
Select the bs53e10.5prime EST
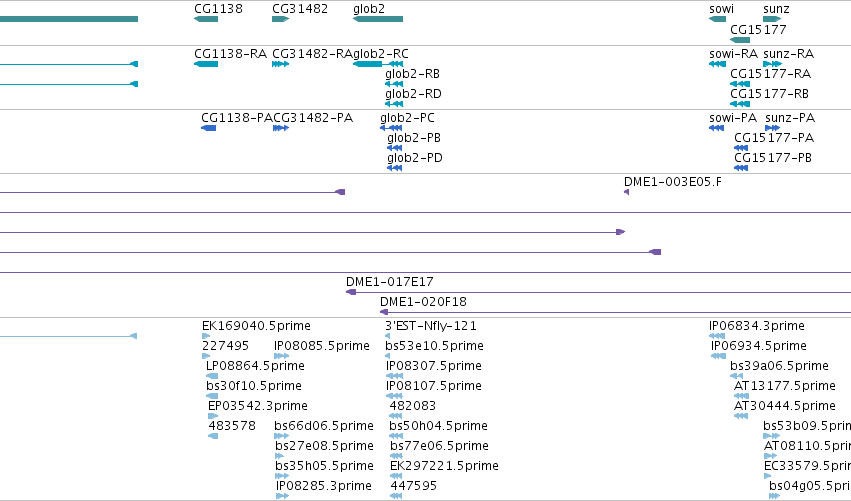tap(434, 346)
